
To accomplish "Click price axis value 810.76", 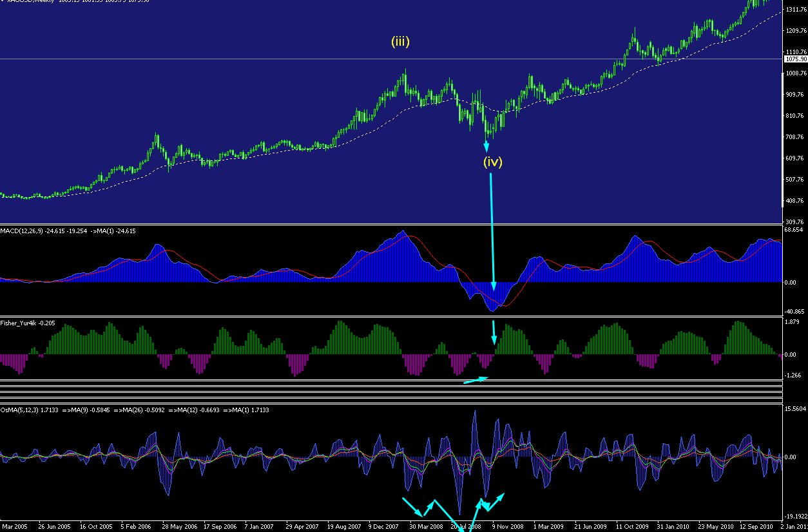I will [796, 116].
